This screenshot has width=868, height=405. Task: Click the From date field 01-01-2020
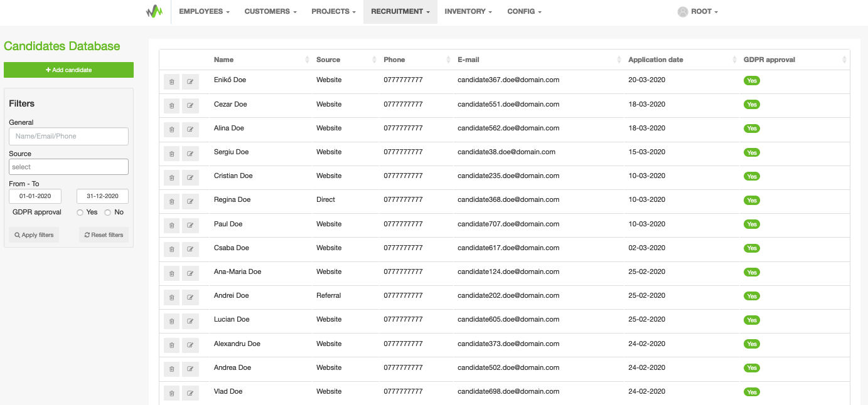coord(35,196)
